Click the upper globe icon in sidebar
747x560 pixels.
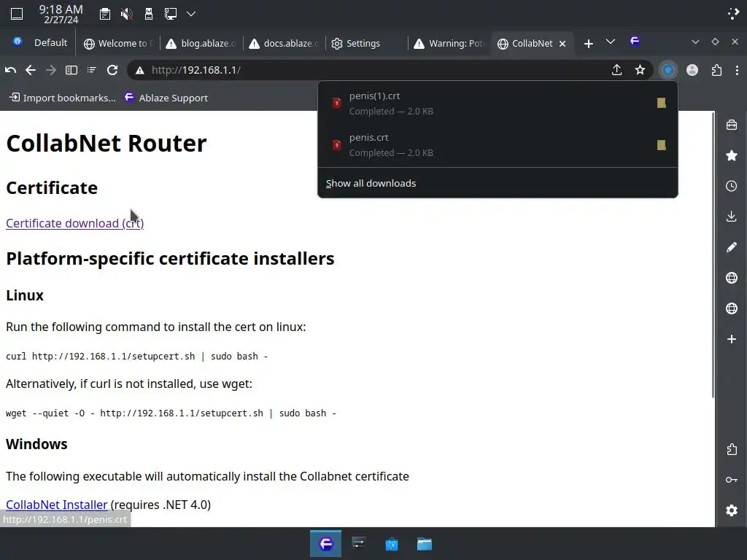click(x=732, y=278)
